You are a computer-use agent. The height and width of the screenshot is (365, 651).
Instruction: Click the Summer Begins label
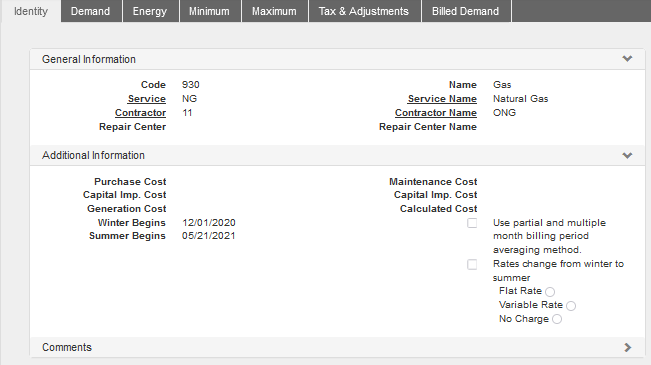(x=127, y=236)
